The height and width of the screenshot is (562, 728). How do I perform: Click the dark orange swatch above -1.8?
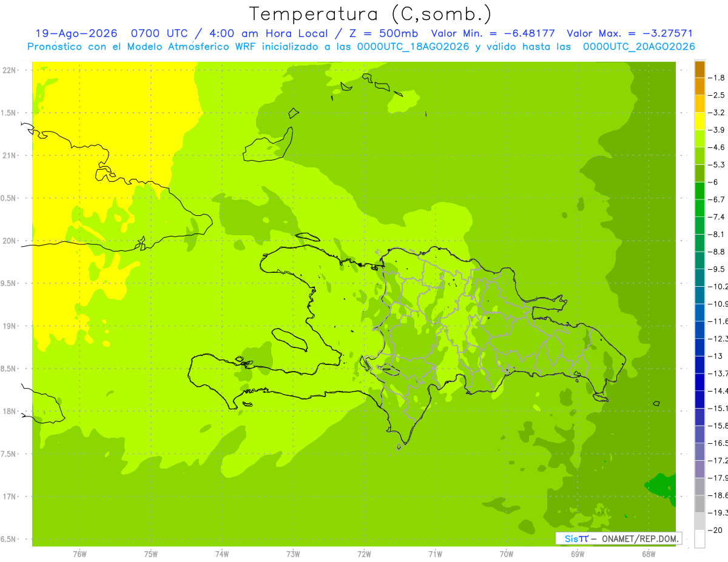pyautogui.click(x=700, y=69)
